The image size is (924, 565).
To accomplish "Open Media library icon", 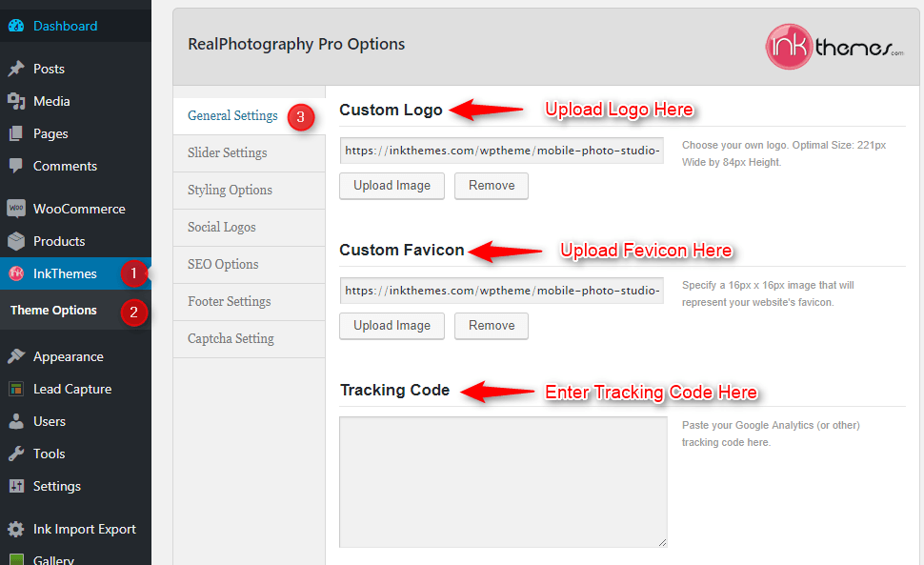I will click(x=16, y=101).
